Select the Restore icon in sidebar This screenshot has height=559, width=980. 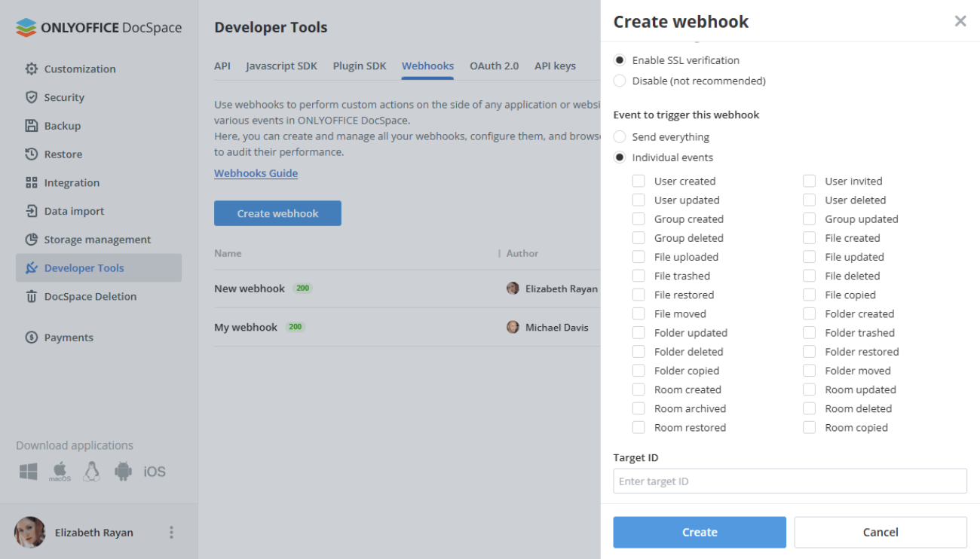(x=31, y=154)
